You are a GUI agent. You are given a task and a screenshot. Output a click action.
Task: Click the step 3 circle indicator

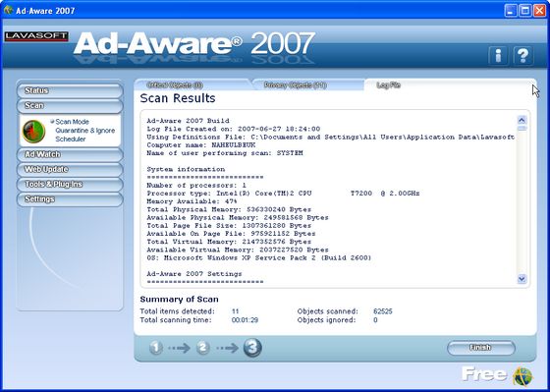click(252, 348)
